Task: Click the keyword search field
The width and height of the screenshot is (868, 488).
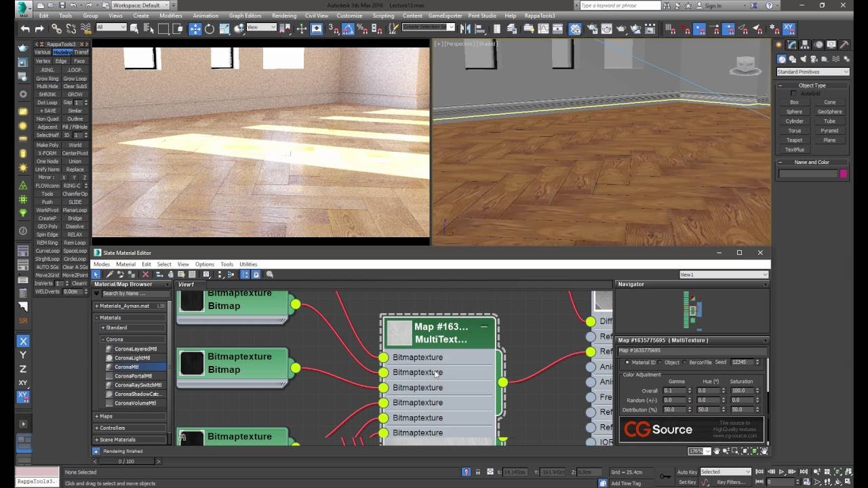Action: click(x=620, y=5)
